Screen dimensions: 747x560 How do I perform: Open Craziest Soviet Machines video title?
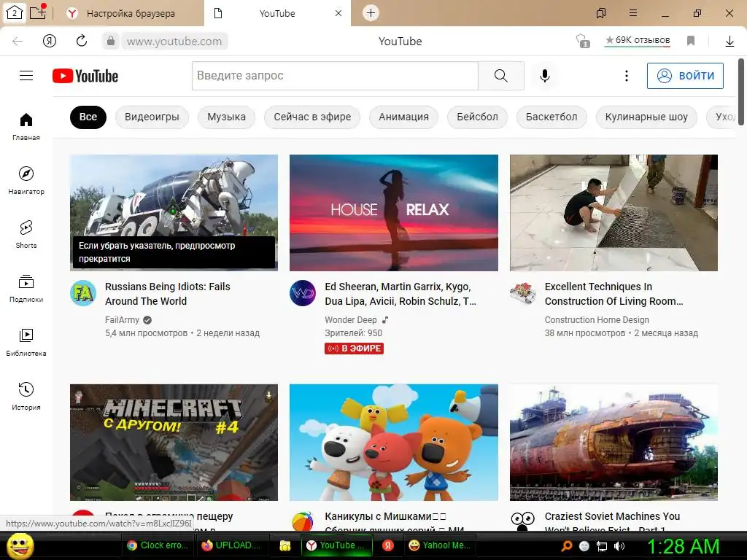click(x=612, y=522)
